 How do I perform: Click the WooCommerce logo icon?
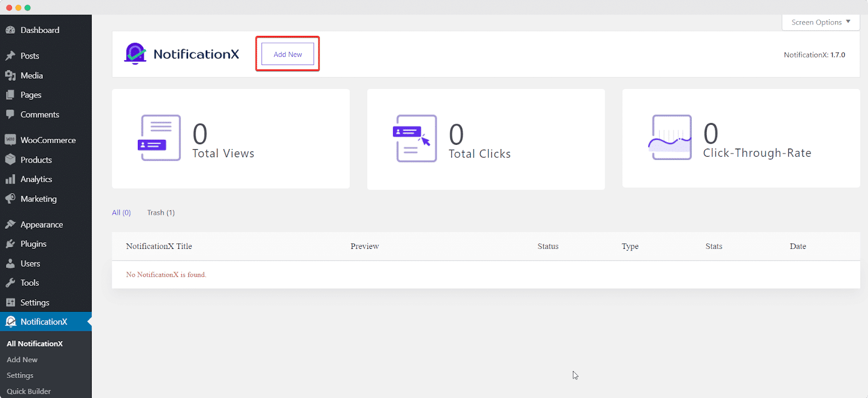10,140
